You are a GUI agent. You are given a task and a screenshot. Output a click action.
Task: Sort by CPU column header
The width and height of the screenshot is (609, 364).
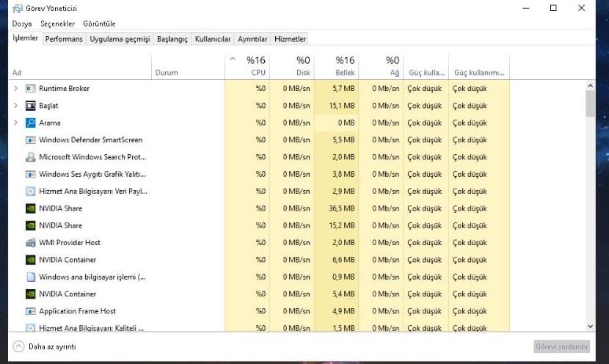pos(247,67)
